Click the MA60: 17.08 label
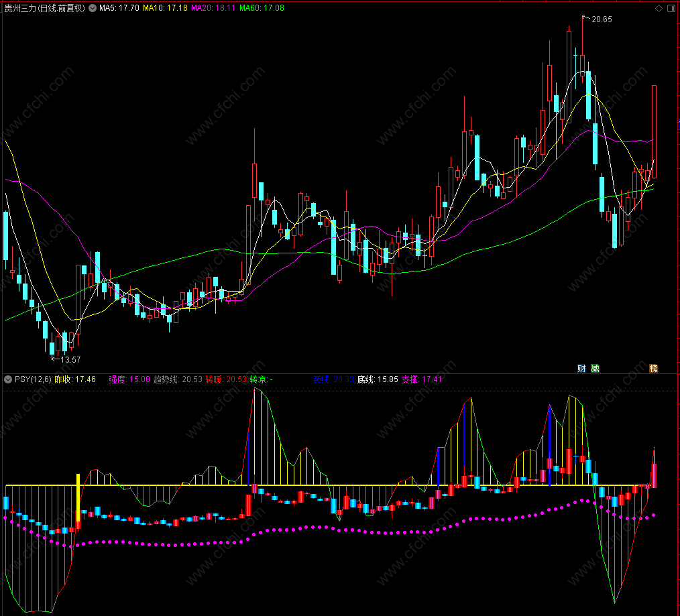 coord(262,8)
